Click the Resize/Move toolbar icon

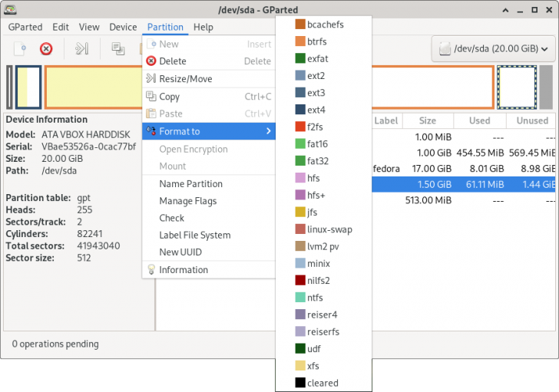point(82,49)
